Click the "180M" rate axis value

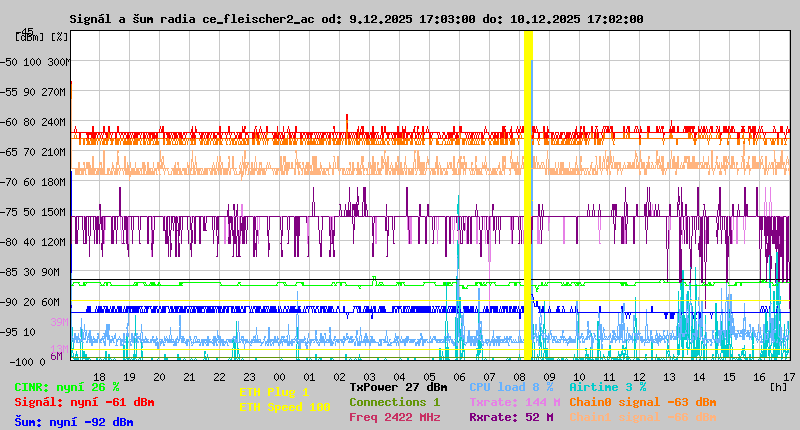56,182
